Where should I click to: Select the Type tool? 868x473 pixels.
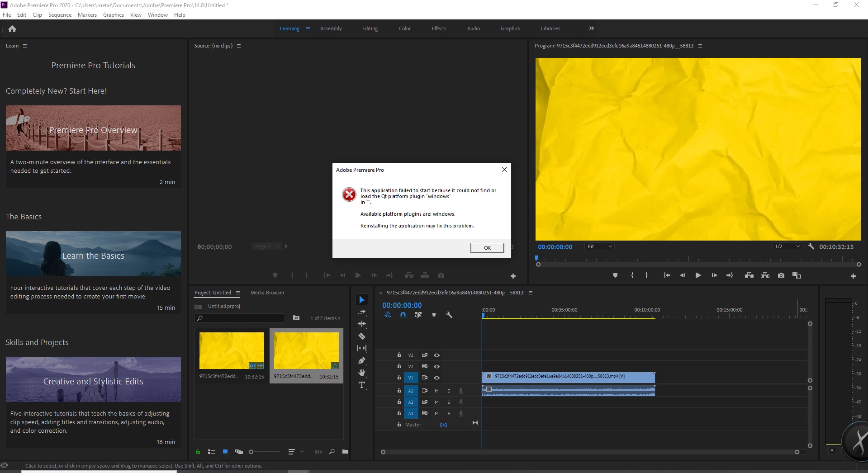click(362, 385)
